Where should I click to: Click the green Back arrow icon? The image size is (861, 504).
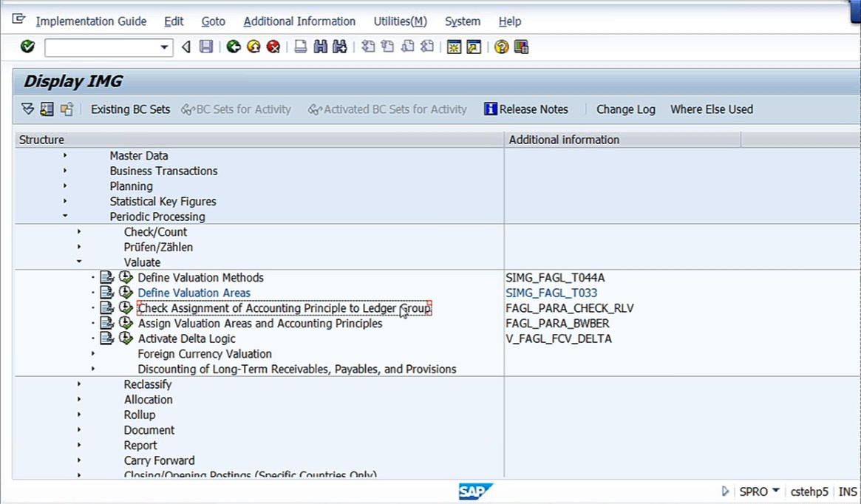[x=234, y=47]
